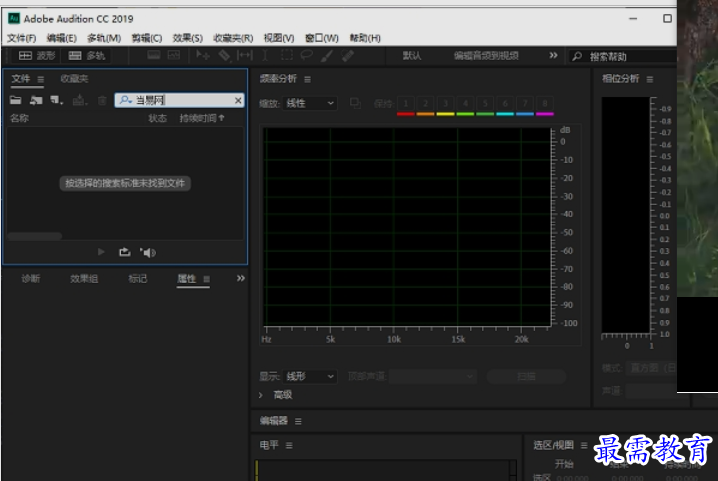Select the Default workspace

[x=412, y=56]
